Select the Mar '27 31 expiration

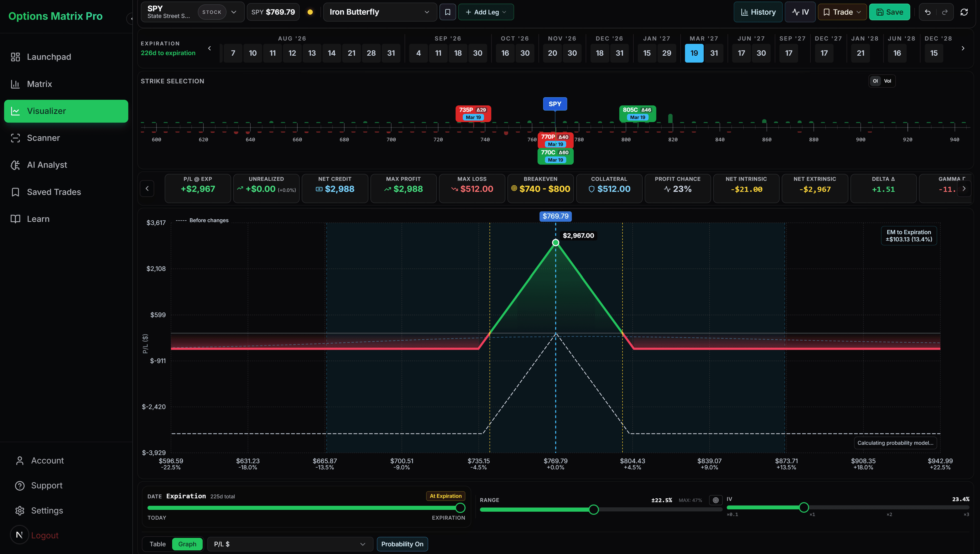point(714,53)
